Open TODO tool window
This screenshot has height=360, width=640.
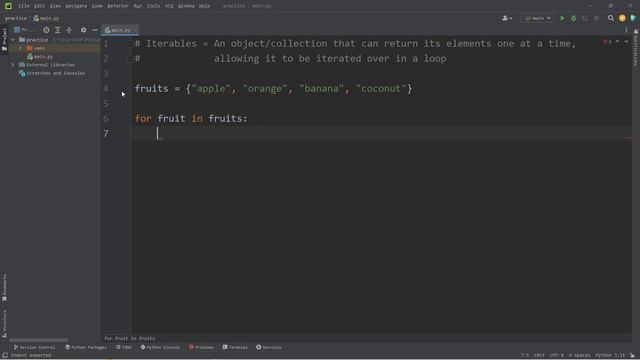pyautogui.click(x=124, y=347)
